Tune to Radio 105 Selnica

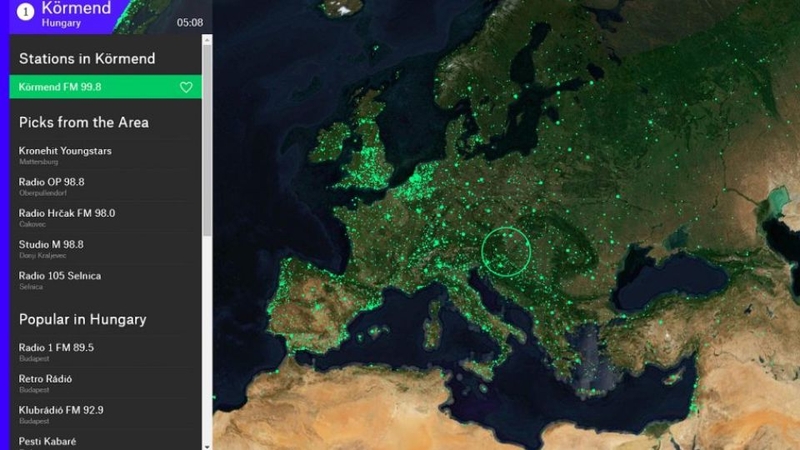click(x=106, y=280)
